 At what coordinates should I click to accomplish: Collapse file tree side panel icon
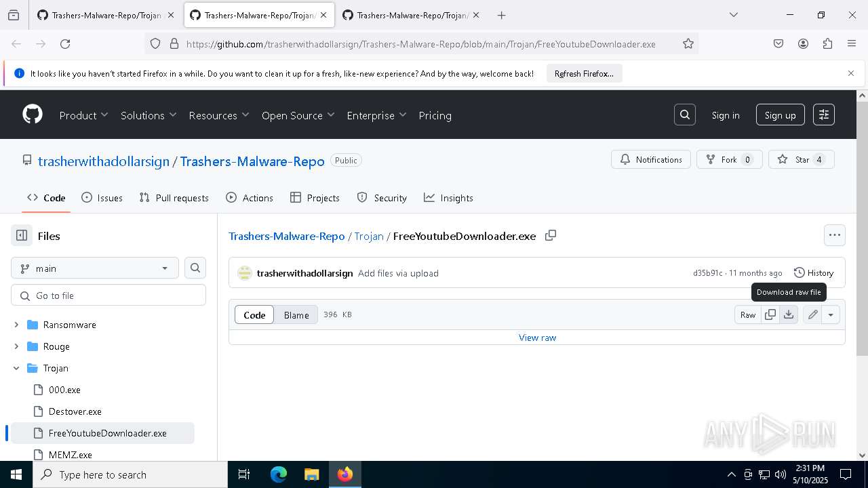22,236
